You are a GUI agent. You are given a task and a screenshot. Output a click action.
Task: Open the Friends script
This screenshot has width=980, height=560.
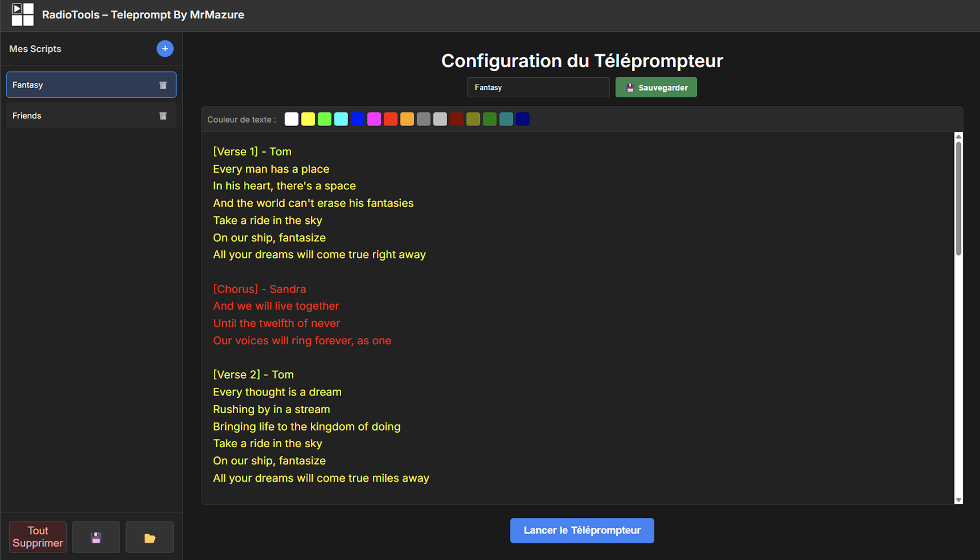point(91,116)
